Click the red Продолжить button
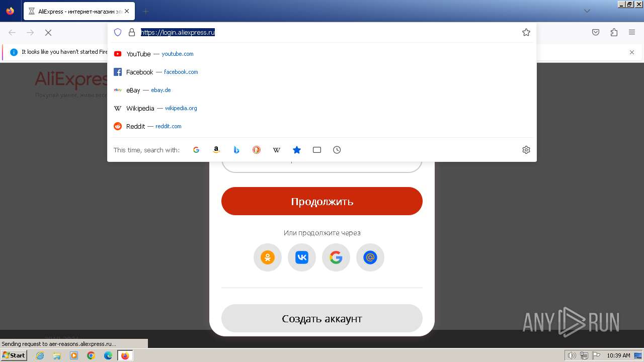This screenshot has width=644, height=362. click(x=322, y=201)
